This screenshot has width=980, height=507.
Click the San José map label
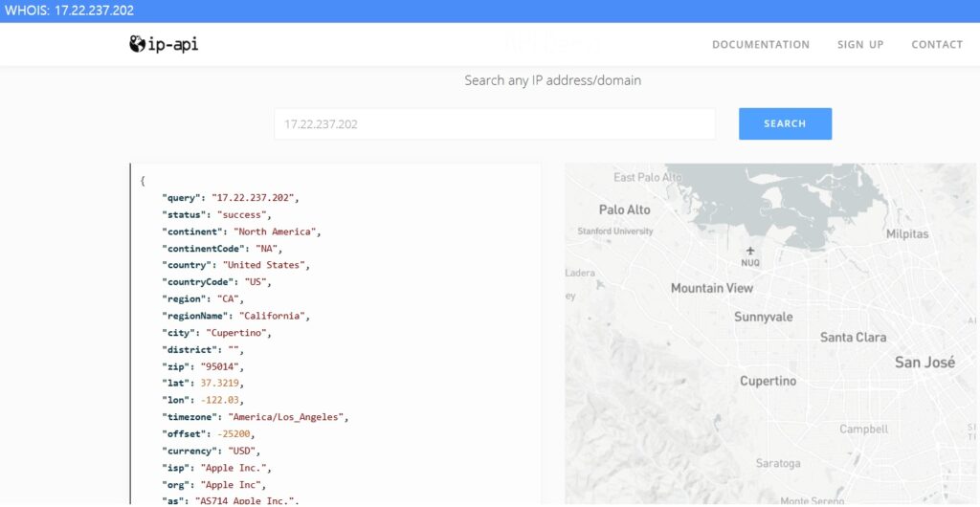click(x=924, y=363)
